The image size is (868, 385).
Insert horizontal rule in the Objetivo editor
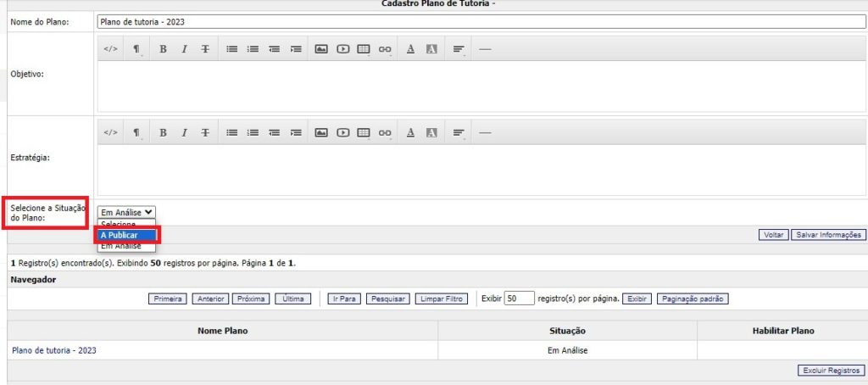point(485,49)
